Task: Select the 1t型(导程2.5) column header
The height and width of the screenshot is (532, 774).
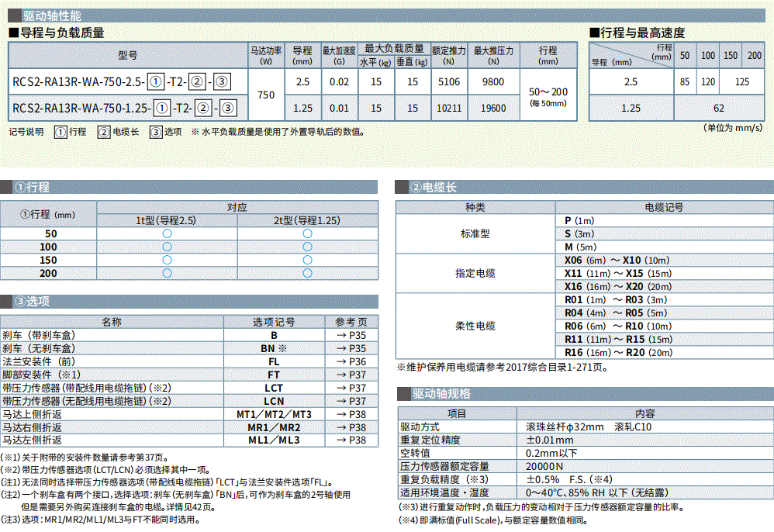Action: 166,220
